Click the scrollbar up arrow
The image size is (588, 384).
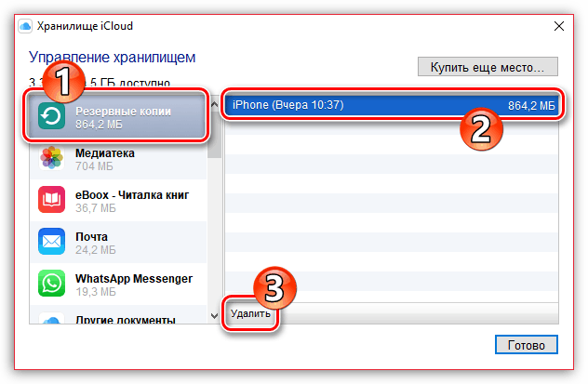[215, 104]
